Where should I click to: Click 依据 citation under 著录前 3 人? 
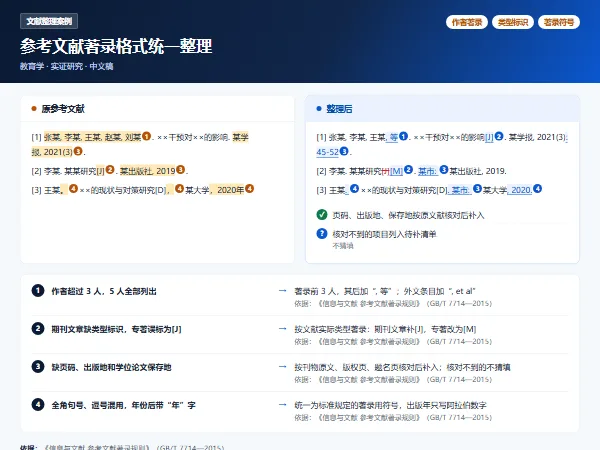click(x=393, y=304)
